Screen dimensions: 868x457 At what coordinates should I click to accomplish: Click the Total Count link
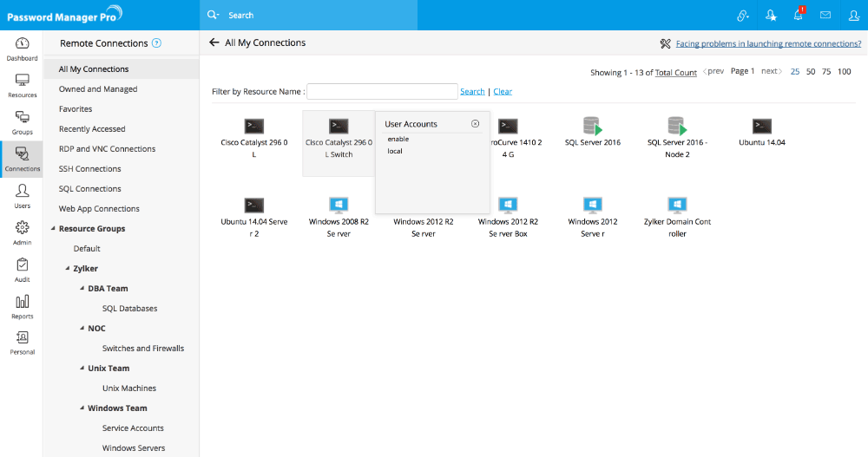676,73
